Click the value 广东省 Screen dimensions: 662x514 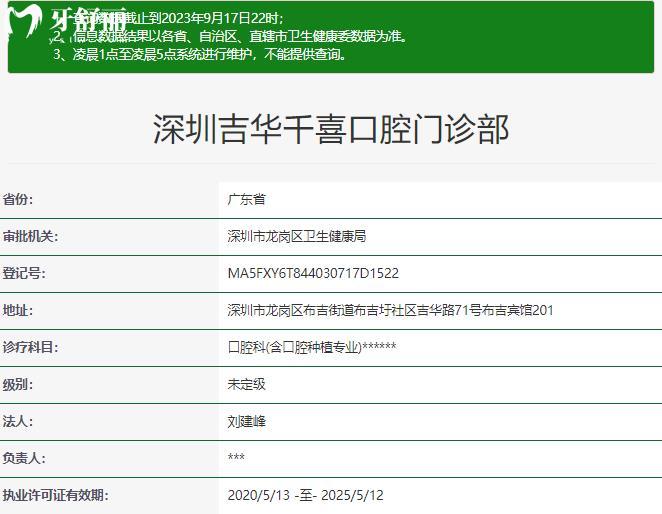tap(246, 199)
